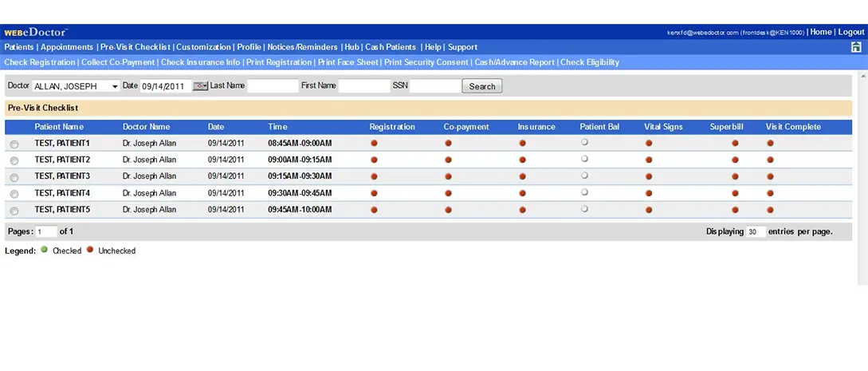Viewport: 868px width, 371px height.
Task: Click Vital Signs status dot for TEST, PATIENT1
Action: [x=649, y=143]
